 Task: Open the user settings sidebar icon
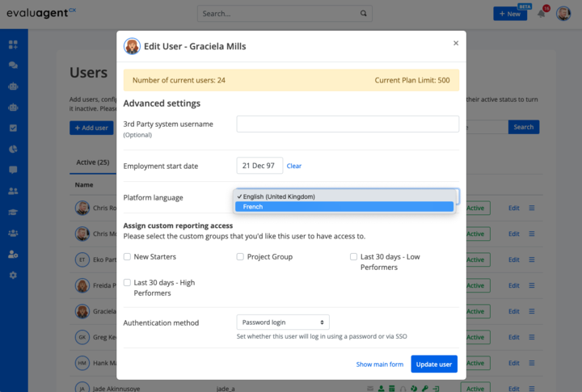pyautogui.click(x=13, y=254)
